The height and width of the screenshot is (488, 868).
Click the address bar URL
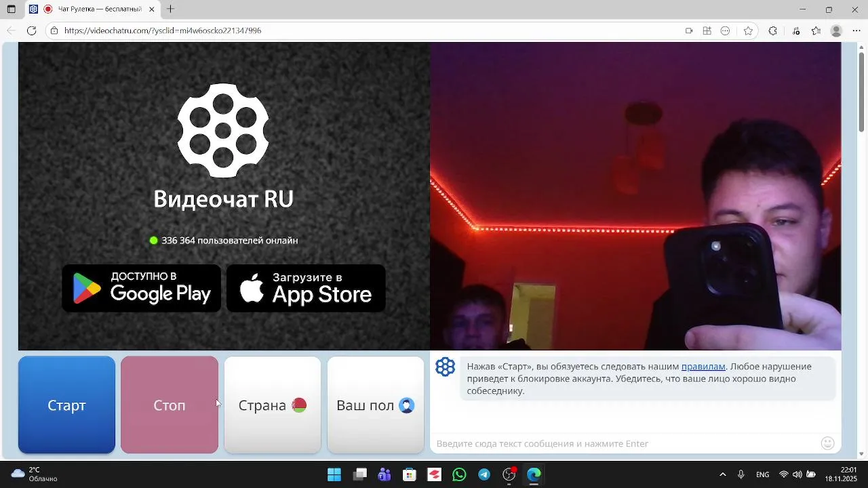click(163, 30)
